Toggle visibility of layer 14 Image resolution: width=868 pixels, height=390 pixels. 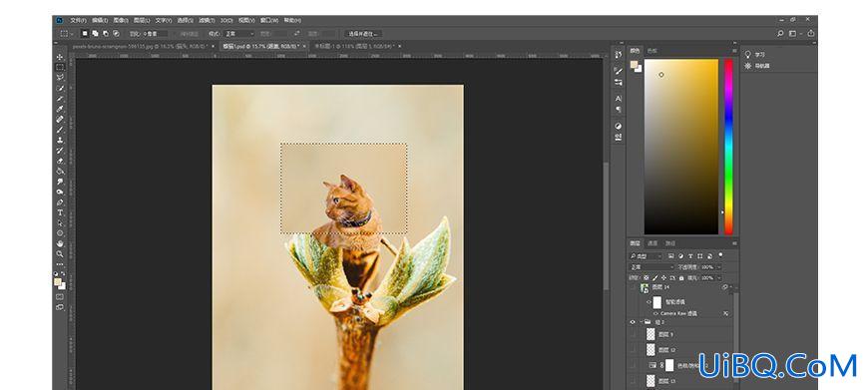point(633,287)
